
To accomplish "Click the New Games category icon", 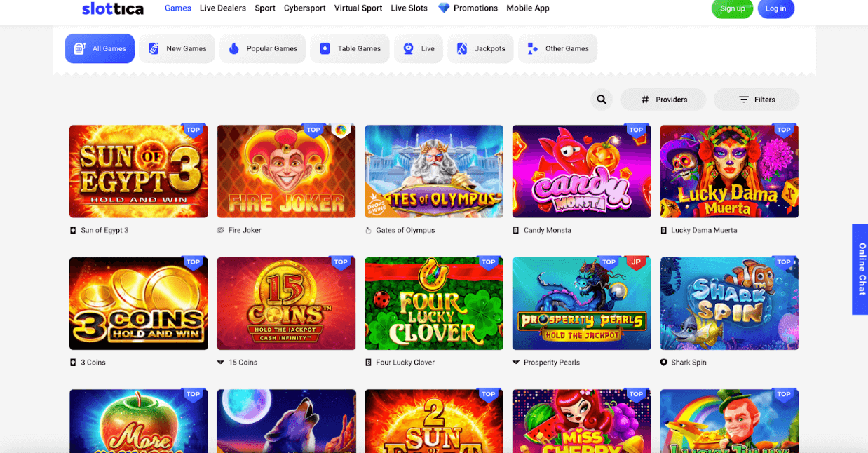I will click(x=154, y=48).
